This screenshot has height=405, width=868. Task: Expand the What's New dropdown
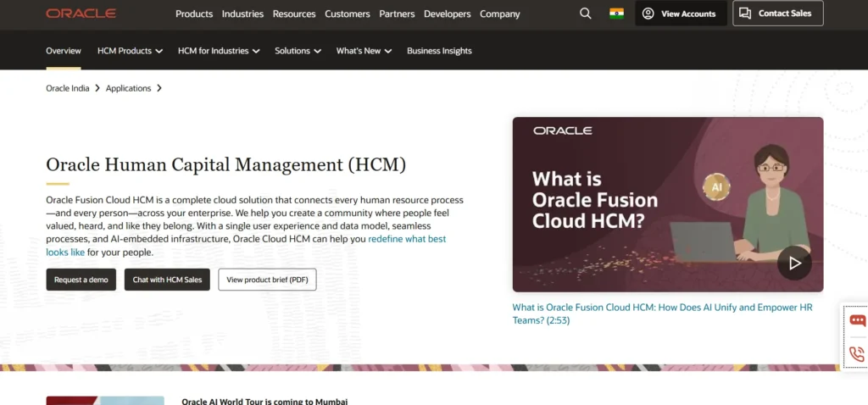pos(364,51)
